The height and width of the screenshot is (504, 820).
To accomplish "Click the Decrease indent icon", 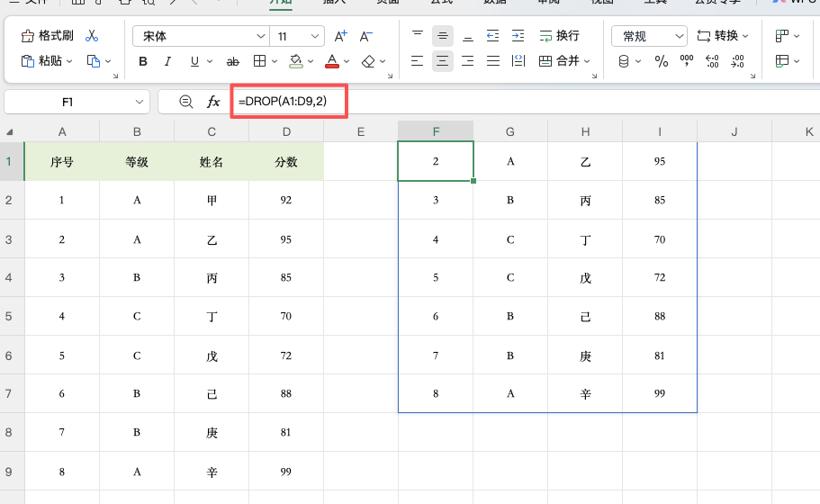I will (492, 36).
